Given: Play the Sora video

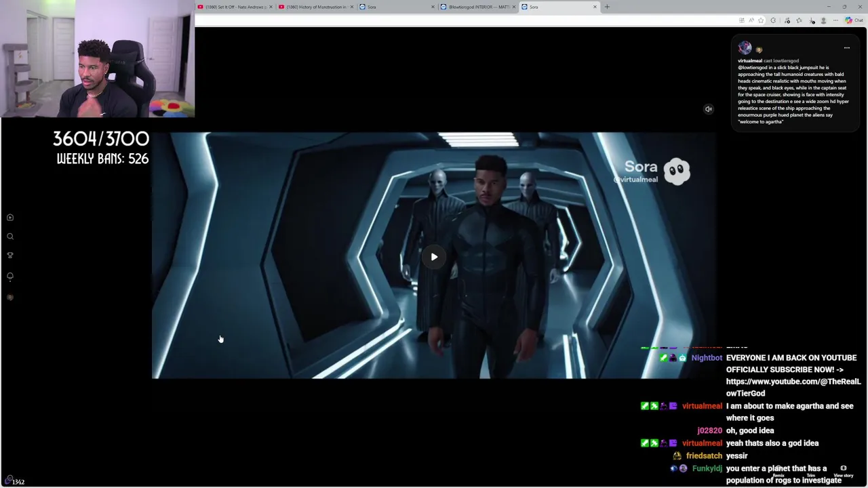Looking at the screenshot, I should (434, 257).
